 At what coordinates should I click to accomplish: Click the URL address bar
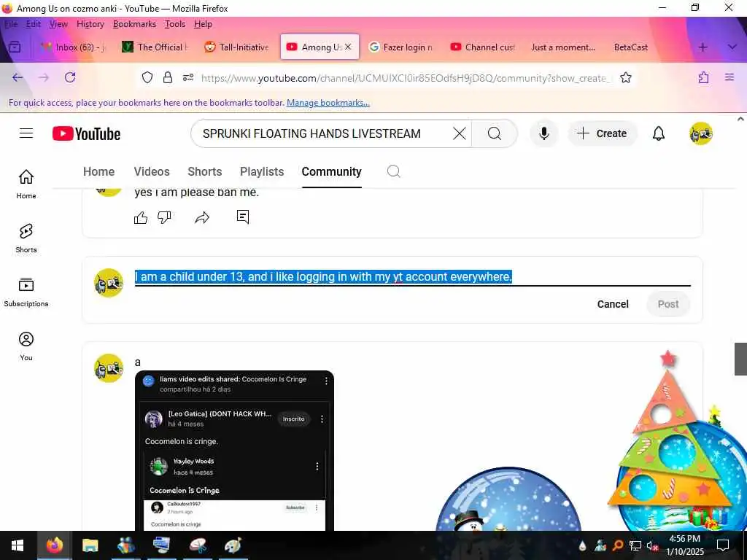[x=405, y=78]
